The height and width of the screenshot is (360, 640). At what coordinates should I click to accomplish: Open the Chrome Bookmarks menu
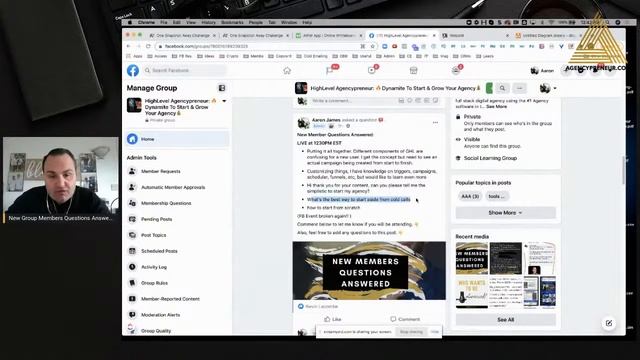coord(232,22)
